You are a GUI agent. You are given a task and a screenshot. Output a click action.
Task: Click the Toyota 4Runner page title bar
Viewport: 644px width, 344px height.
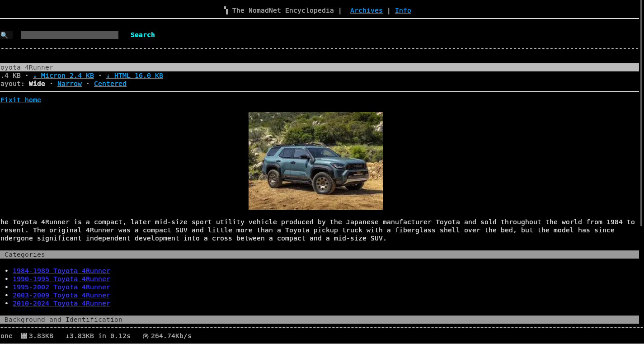[x=320, y=67]
